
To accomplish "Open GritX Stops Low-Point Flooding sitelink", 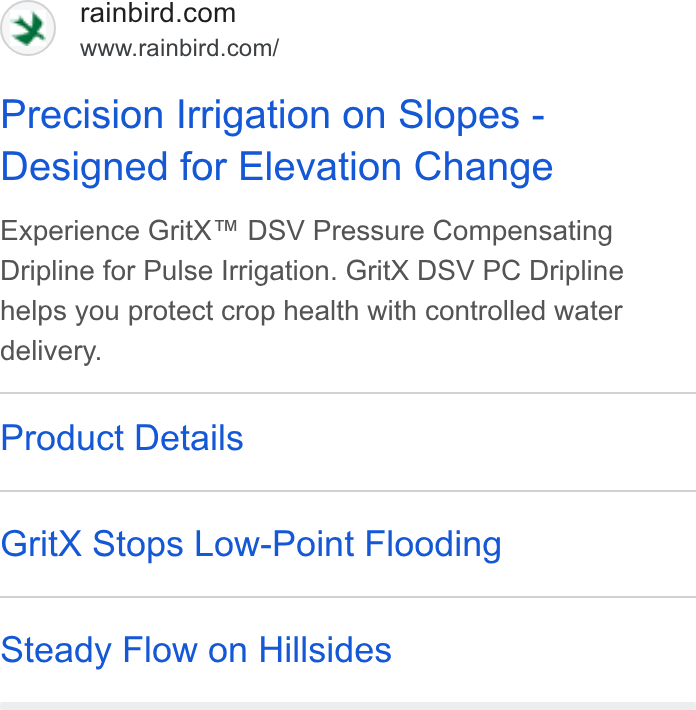I will coord(251,544).
